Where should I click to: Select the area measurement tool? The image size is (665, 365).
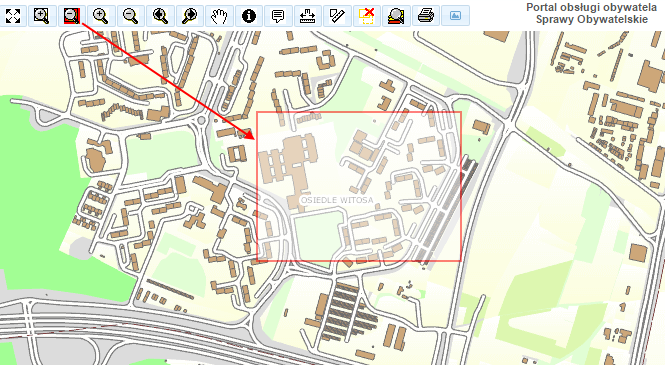tap(337, 16)
